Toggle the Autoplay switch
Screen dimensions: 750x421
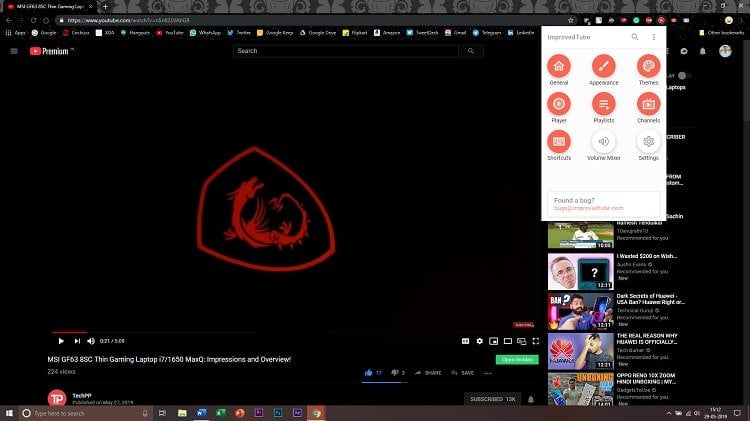[x=685, y=76]
